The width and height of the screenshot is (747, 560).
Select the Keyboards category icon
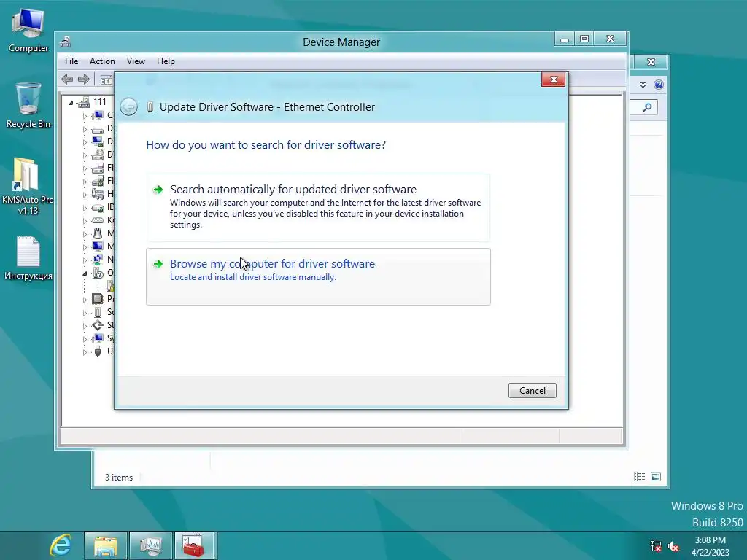point(98,220)
